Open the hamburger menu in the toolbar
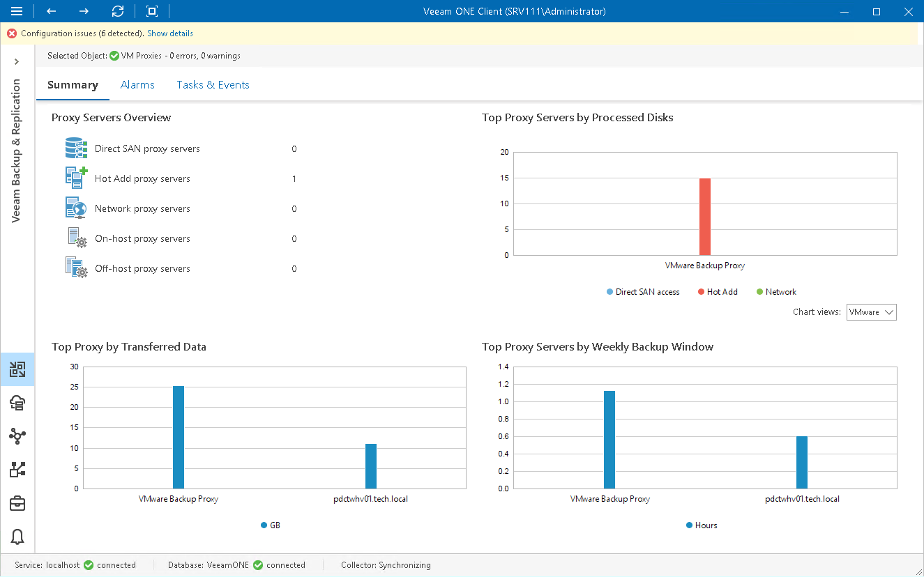 tap(17, 11)
